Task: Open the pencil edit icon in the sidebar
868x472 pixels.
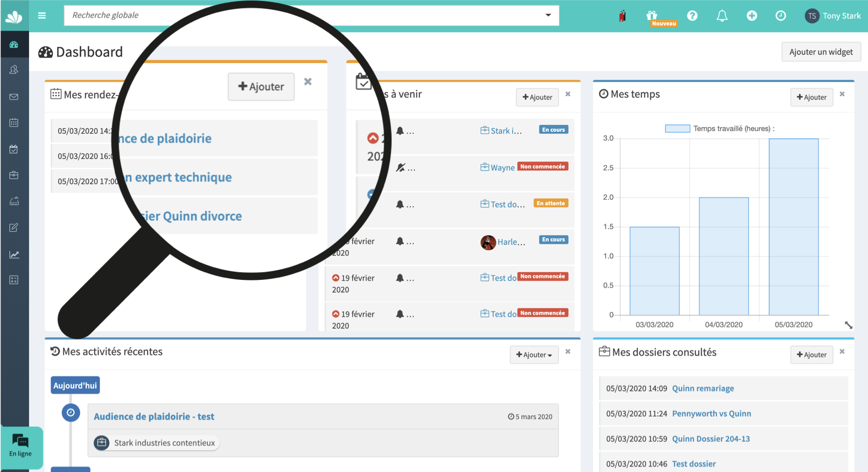Action: click(14, 228)
